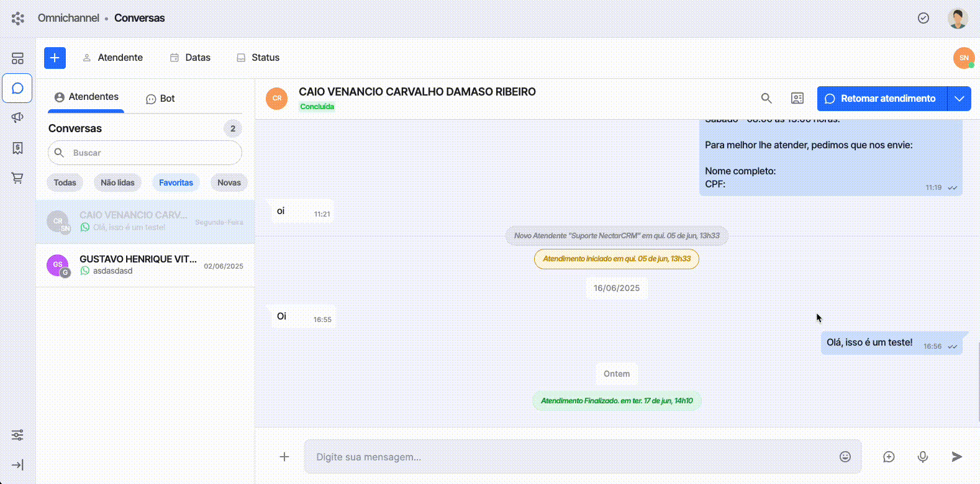
Task: Click the blue plus new conversation button
Action: pyautogui.click(x=55, y=58)
